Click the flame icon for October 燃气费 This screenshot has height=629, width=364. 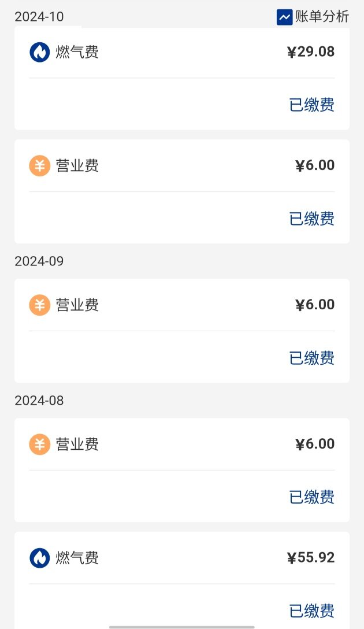pos(40,52)
